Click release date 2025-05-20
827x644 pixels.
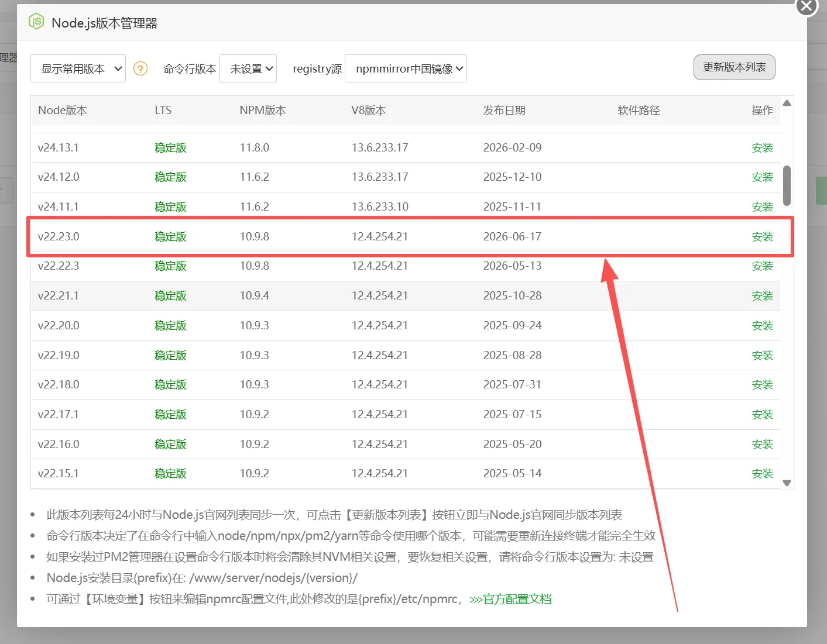513,445
